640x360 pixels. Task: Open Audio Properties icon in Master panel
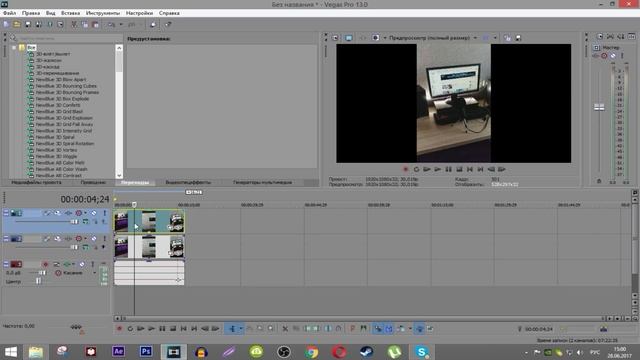point(600,37)
